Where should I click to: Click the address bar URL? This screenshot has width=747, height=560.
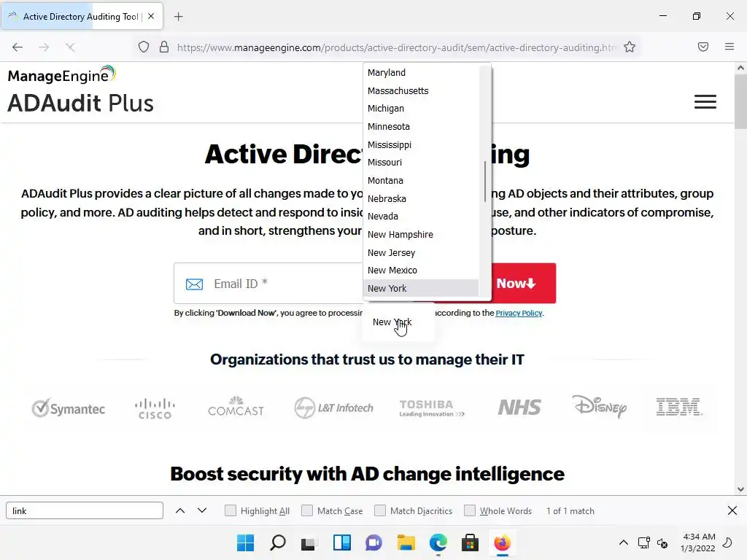tap(396, 47)
